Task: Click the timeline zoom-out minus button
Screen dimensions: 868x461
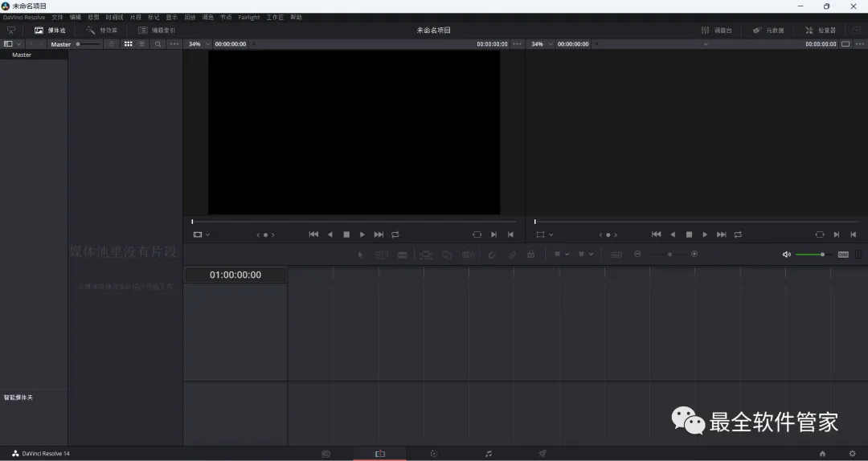Action: click(637, 254)
